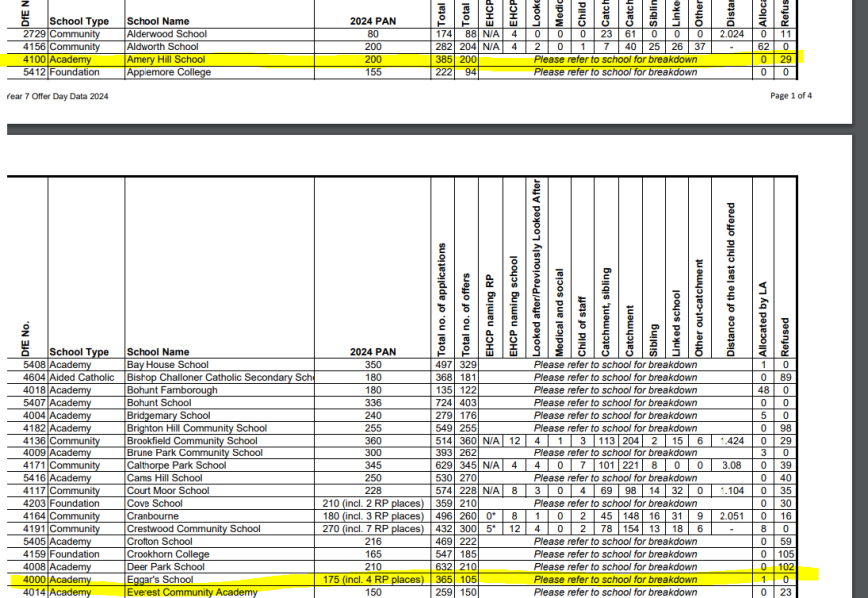Click Everest Community Academy name
Viewport: 868px width, 598px height.
191,592
